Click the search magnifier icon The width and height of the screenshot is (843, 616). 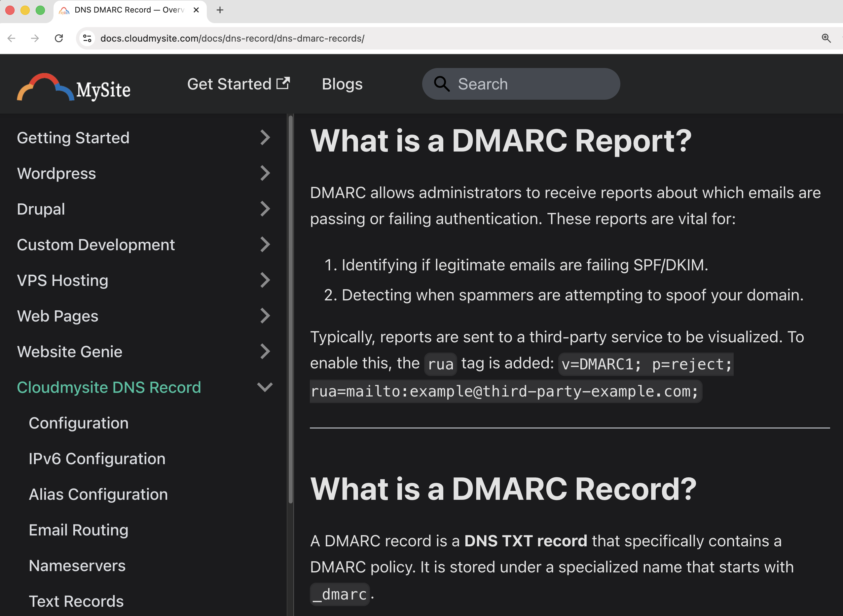442,84
